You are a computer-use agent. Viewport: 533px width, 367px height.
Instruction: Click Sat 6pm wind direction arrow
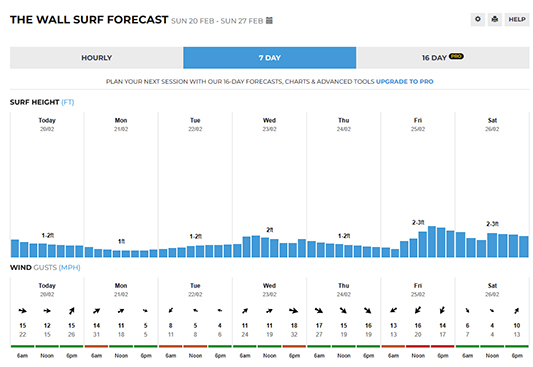tap(517, 310)
